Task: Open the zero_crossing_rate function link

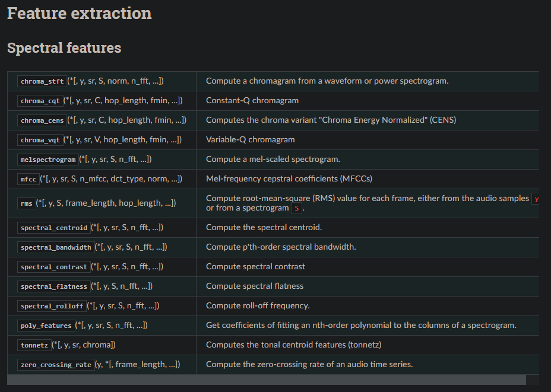Action: click(56, 365)
